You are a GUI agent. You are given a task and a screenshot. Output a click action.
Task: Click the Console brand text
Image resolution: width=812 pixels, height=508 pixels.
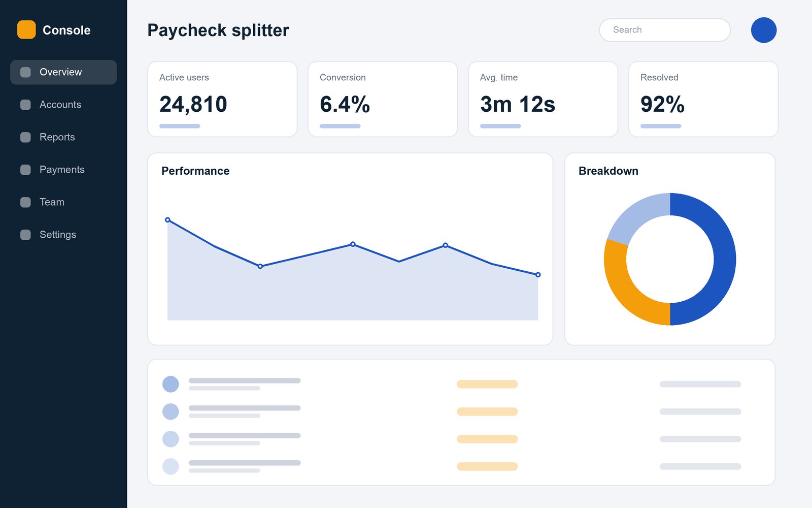[66, 30]
